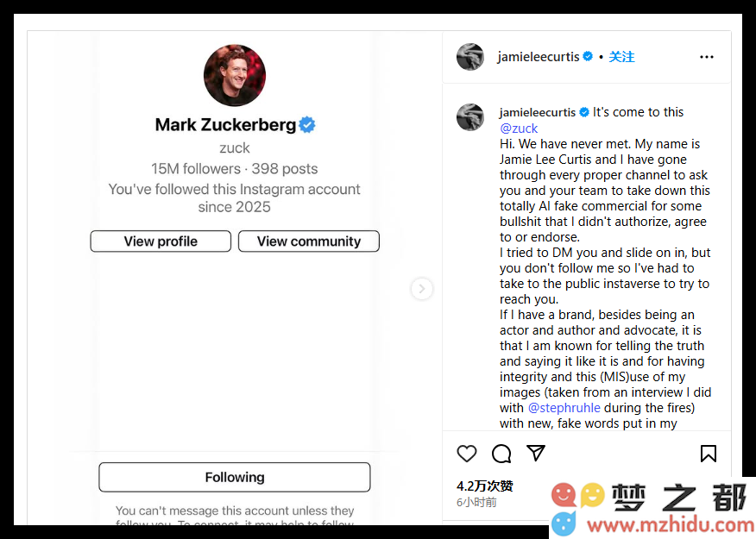
Task: Open comments via speech bubble icon
Action: pyautogui.click(x=501, y=454)
